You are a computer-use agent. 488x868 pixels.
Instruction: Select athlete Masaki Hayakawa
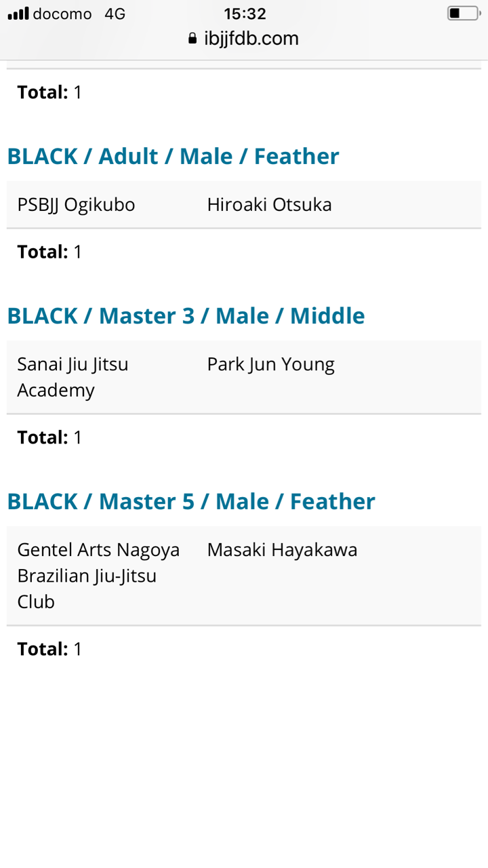coord(282,550)
